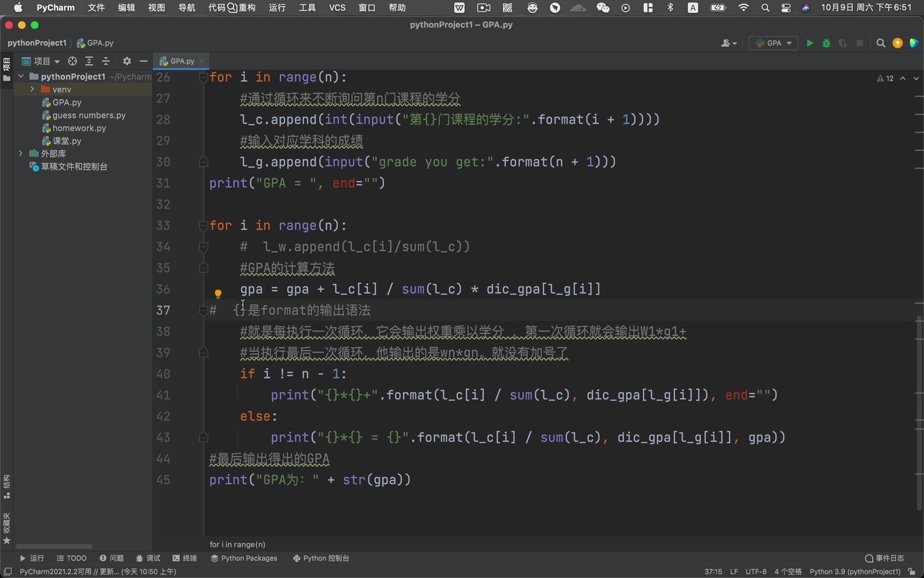Open GPA run configuration dropdown
Image resolution: width=924 pixels, height=578 pixels.
pos(773,43)
